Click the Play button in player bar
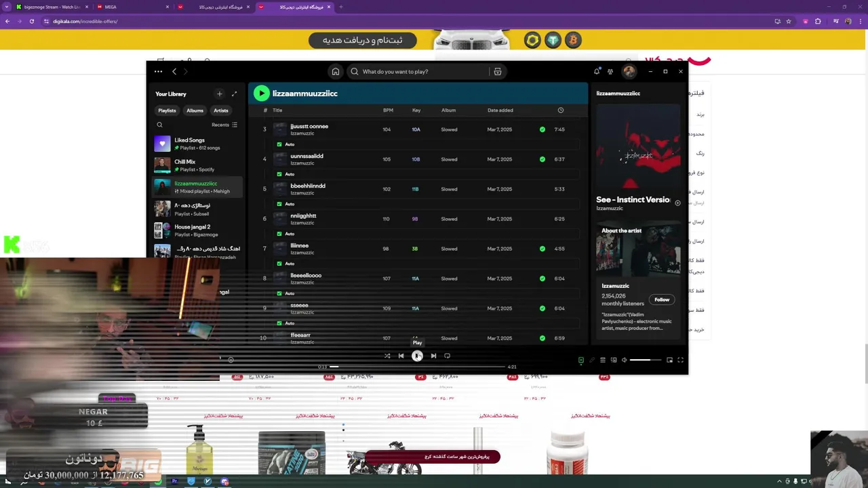868x488 pixels. [417, 356]
